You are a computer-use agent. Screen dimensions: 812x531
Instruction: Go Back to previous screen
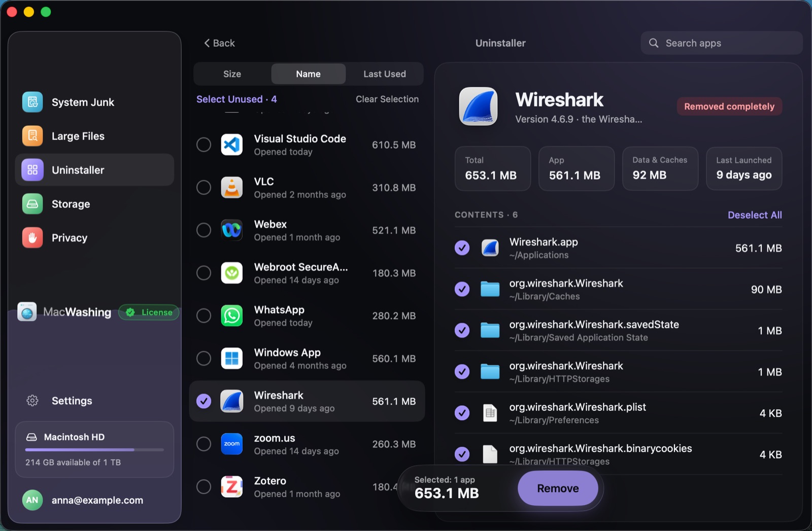point(219,43)
